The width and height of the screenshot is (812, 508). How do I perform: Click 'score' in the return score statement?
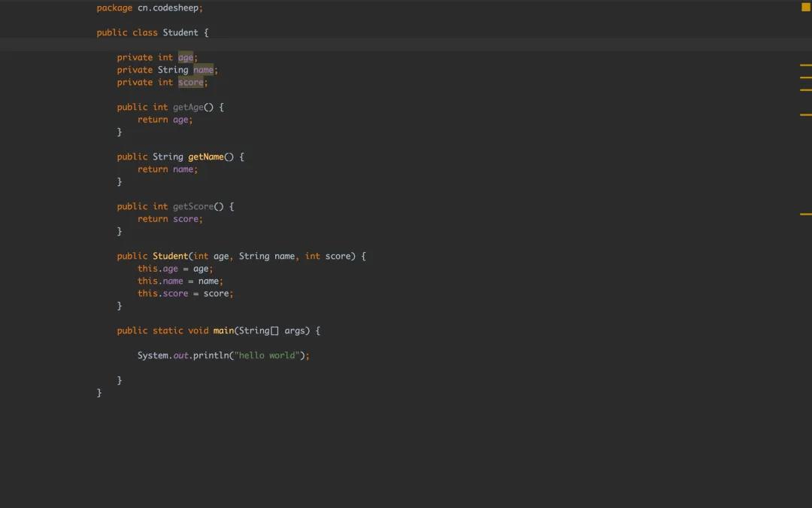[186, 219]
